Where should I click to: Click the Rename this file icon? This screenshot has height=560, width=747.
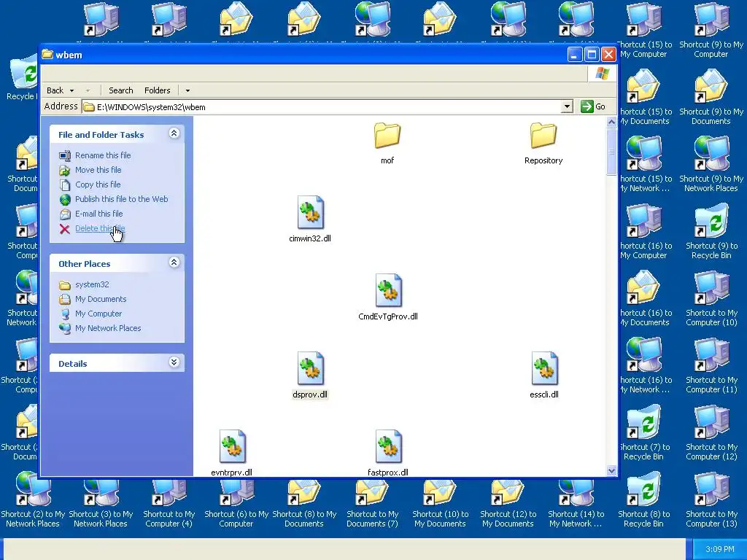pos(65,156)
